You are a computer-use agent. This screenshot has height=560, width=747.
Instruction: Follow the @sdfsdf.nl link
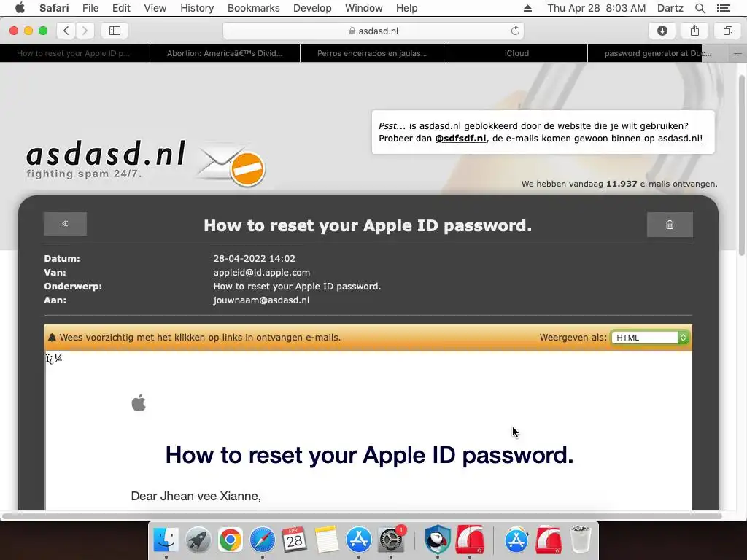point(461,139)
